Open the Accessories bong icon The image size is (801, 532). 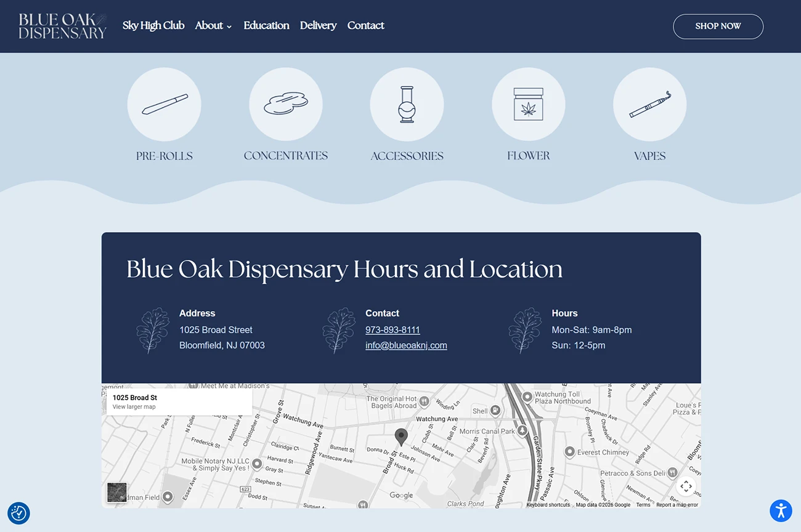(407, 104)
